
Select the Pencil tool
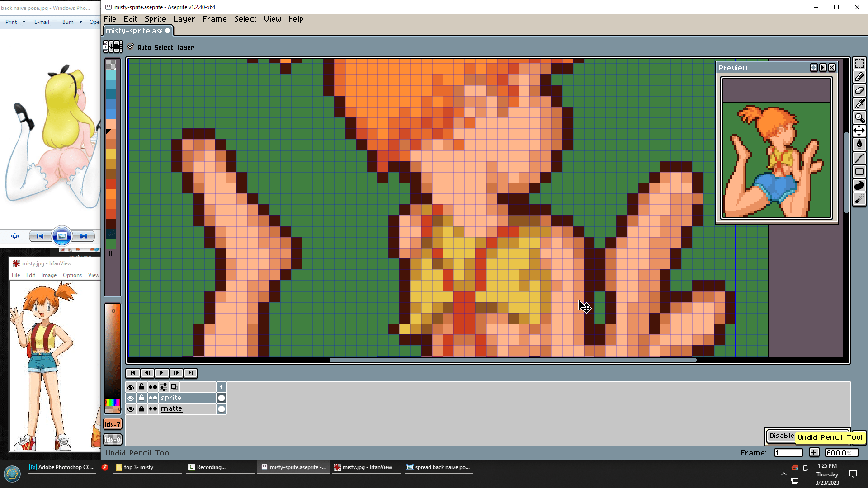point(859,77)
